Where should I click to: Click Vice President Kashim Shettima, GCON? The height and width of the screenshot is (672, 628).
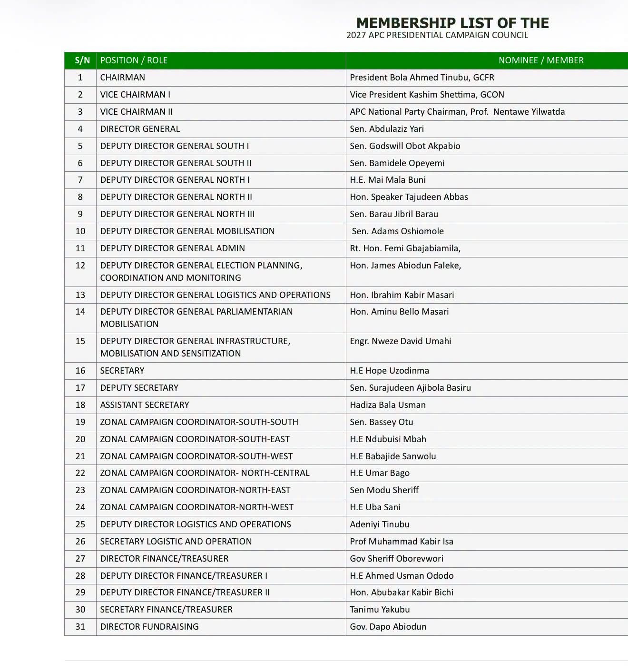pyautogui.click(x=427, y=95)
